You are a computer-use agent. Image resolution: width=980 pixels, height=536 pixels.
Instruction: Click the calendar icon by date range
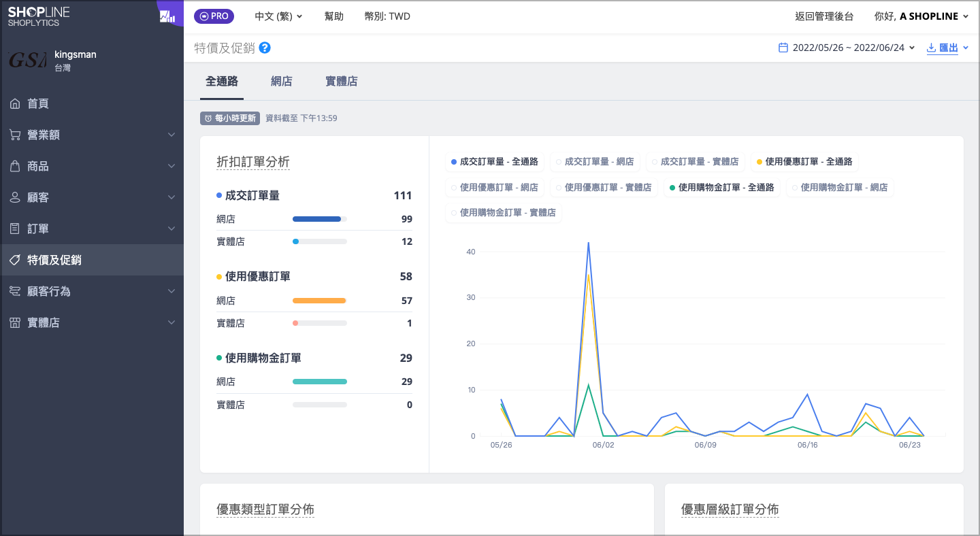783,48
